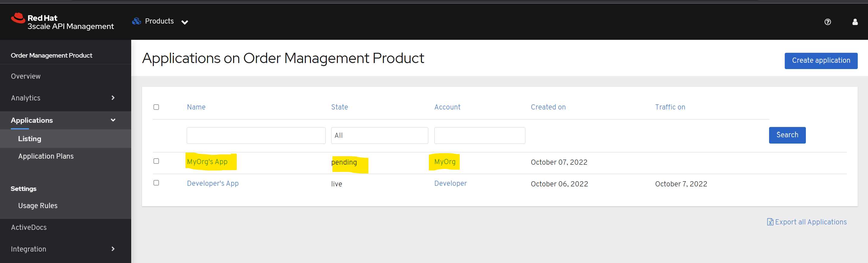Expand the Integration sidebar section

[x=113, y=249]
